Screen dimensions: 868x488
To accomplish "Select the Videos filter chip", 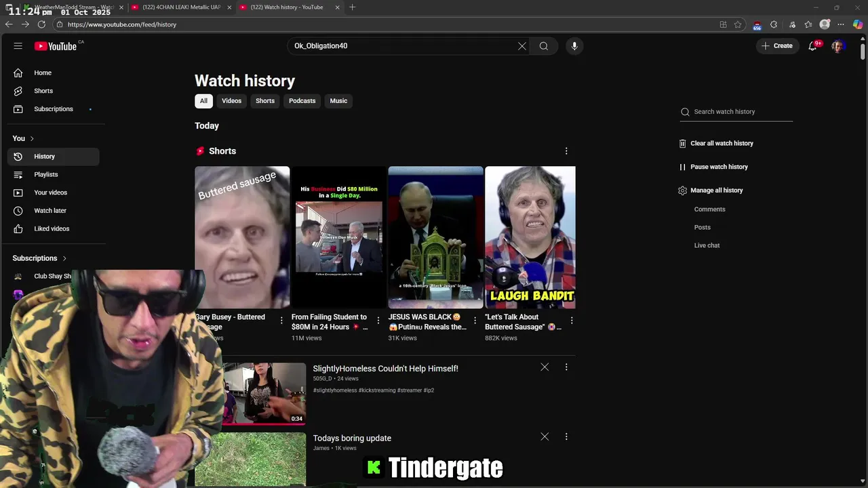I will [x=231, y=101].
